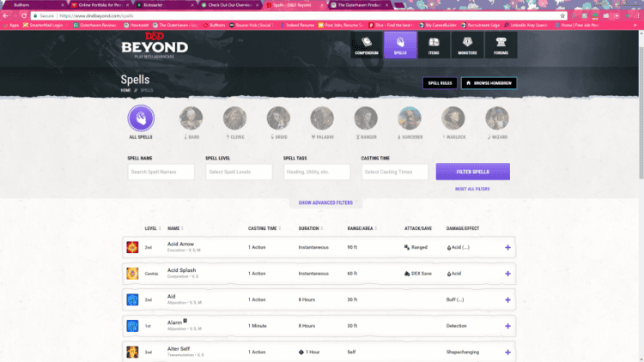Show advanced filters panel
The image size is (644, 362).
tap(325, 202)
